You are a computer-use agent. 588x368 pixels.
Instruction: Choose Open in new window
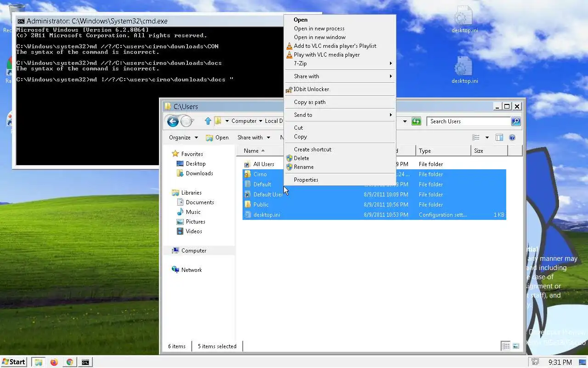pyautogui.click(x=340, y=37)
